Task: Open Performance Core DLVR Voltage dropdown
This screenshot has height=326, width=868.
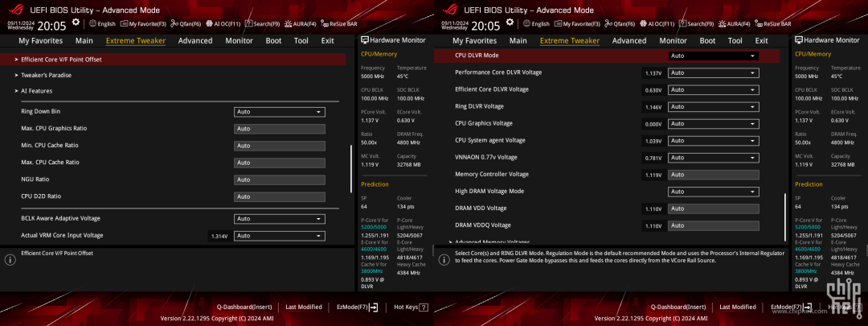Action: point(714,72)
